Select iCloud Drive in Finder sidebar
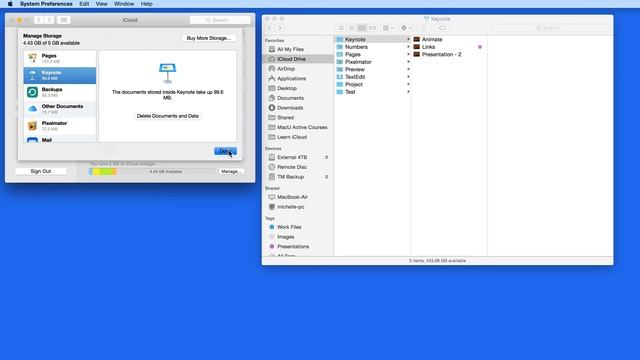640x360 pixels. pos(298,59)
